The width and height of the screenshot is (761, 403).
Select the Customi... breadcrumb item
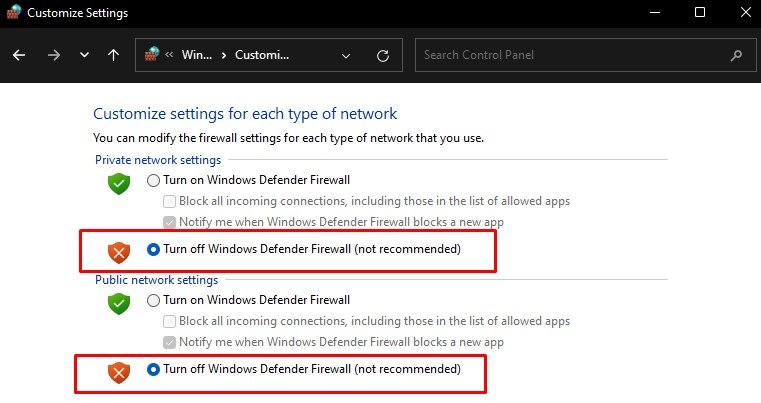[262, 55]
